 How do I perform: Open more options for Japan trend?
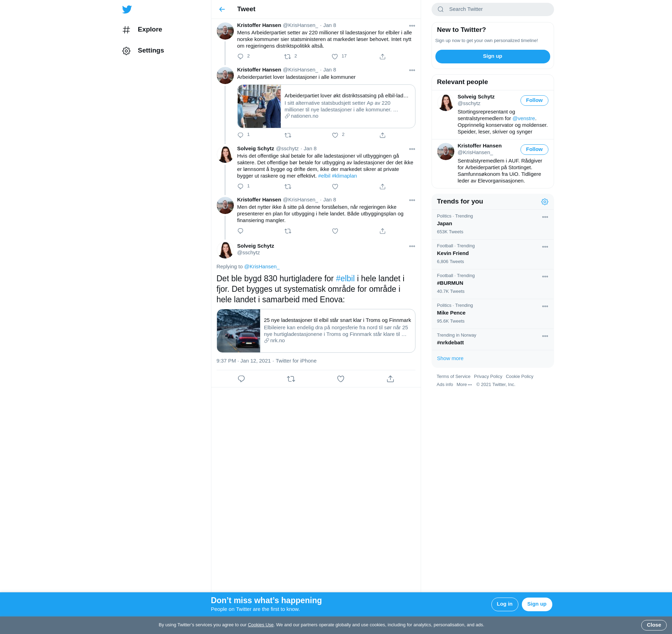pyautogui.click(x=545, y=217)
